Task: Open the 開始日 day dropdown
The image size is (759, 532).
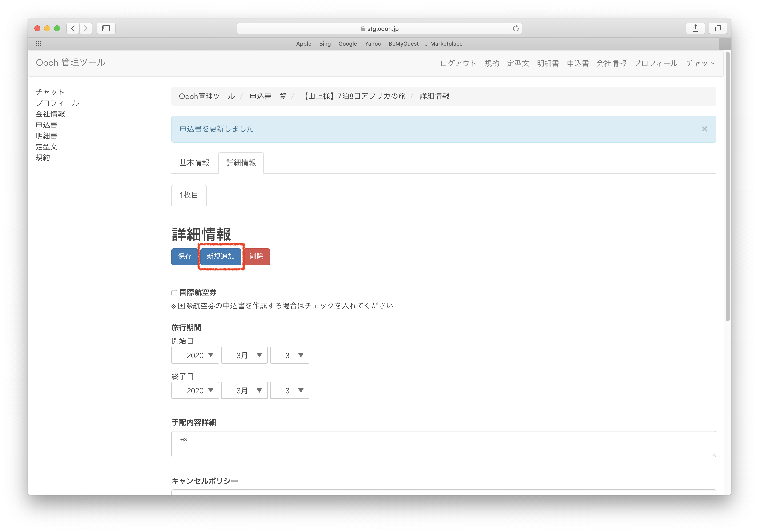Action: tap(290, 355)
